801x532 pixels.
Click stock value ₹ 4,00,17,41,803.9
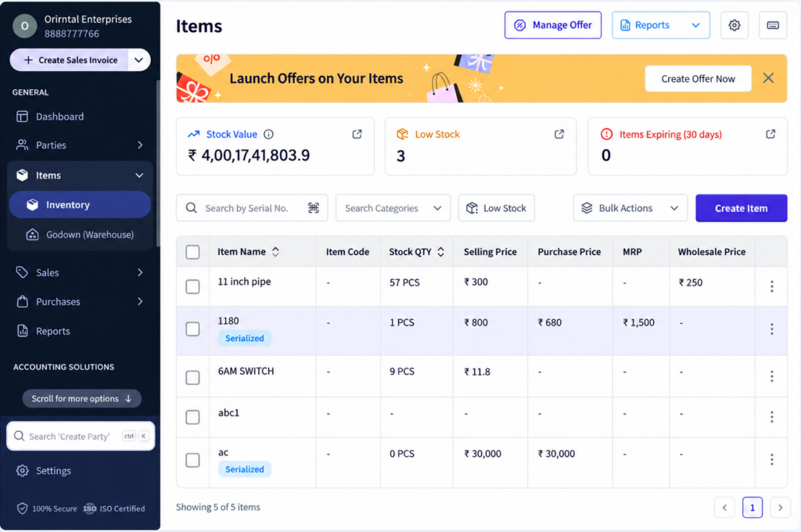[x=249, y=156]
